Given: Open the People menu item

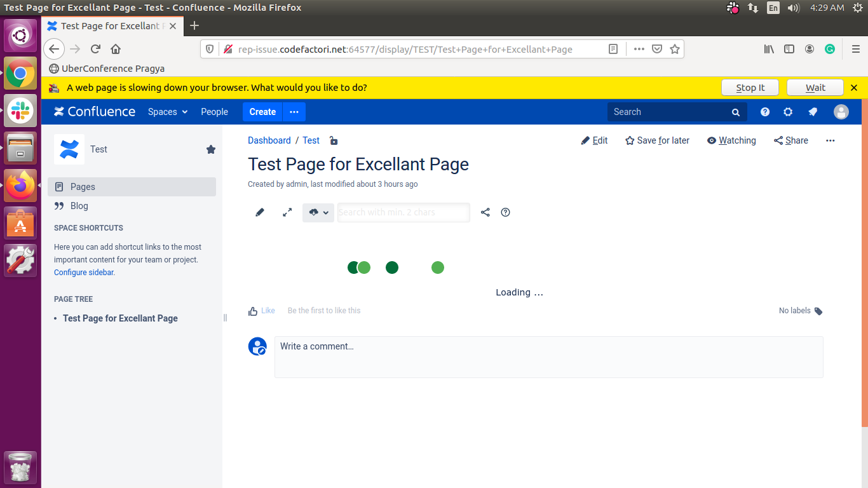Looking at the screenshot, I should (x=214, y=112).
